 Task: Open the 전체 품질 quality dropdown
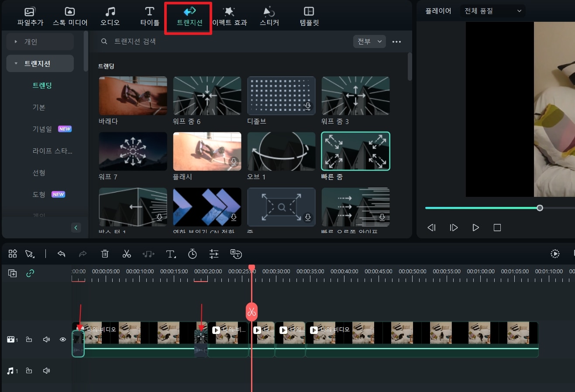(x=493, y=11)
